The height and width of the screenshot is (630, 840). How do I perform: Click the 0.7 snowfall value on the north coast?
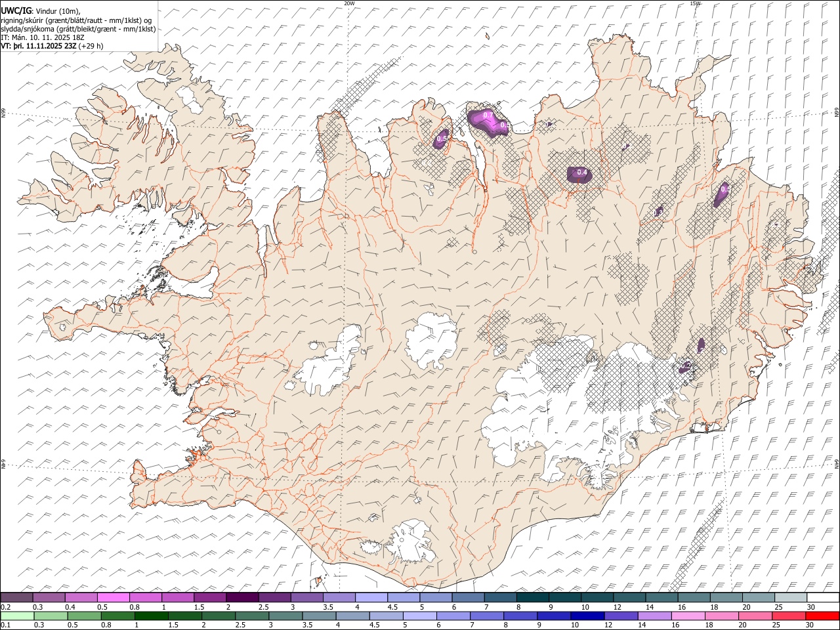point(488,115)
